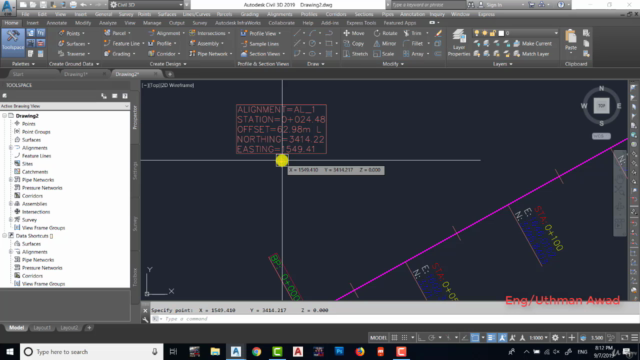Toggle ortho mode in status bar
Screen dimensions: 640x360
click(x=421, y=338)
